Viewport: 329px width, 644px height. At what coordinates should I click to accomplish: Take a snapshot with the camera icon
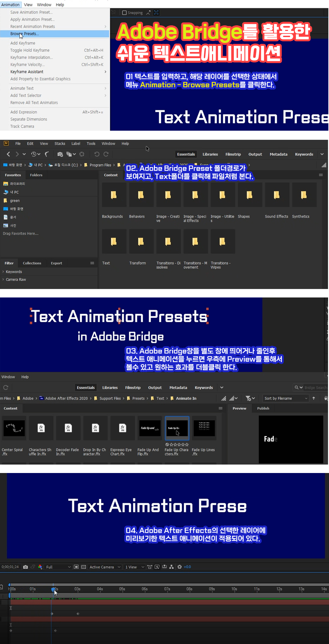tap(25, 567)
